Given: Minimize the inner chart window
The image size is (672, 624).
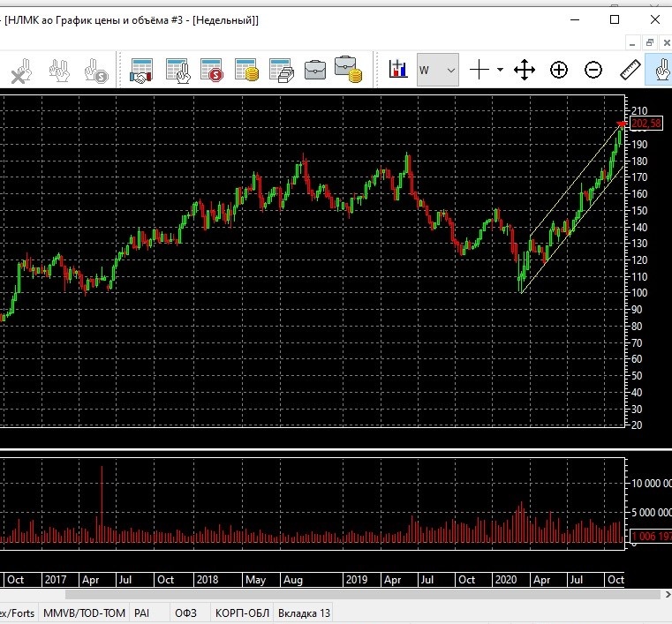Looking at the screenshot, I should point(632,43).
